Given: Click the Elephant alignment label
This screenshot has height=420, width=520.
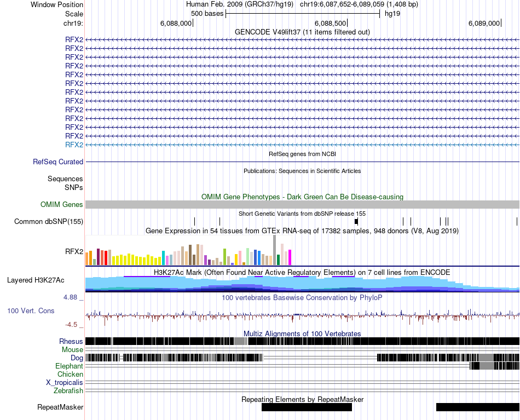Looking at the screenshot, I should 69,366.
